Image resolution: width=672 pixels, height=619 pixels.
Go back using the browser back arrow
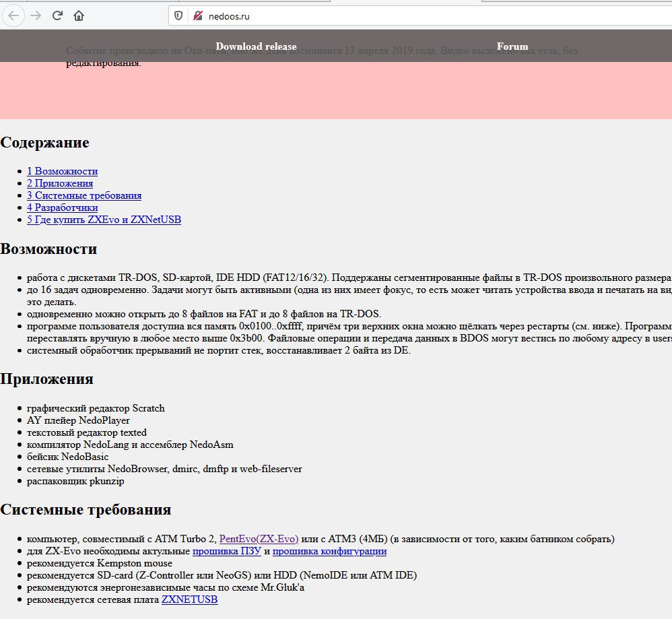13,16
